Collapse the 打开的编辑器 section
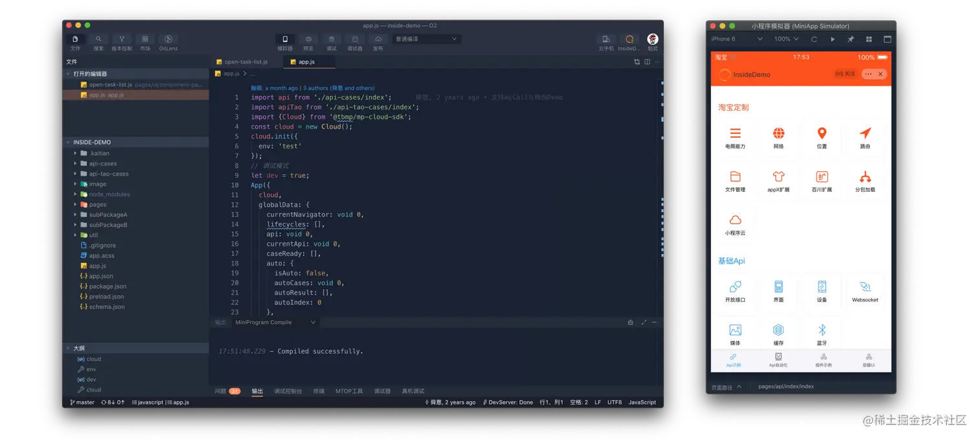The image size is (980, 440). point(135,74)
